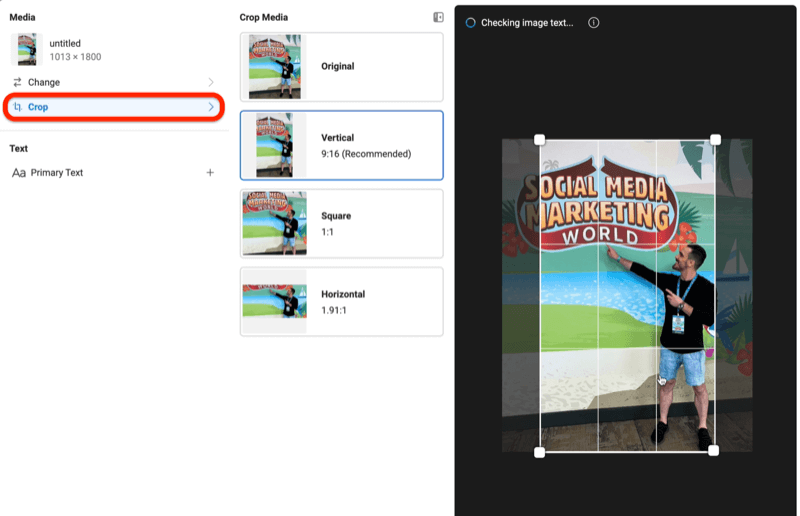Click the info icon next to Checking image text

click(593, 22)
